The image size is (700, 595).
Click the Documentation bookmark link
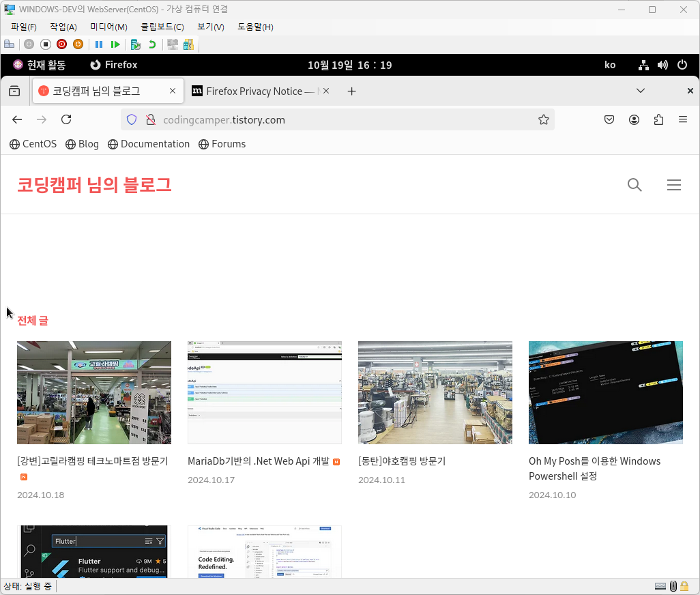155,144
